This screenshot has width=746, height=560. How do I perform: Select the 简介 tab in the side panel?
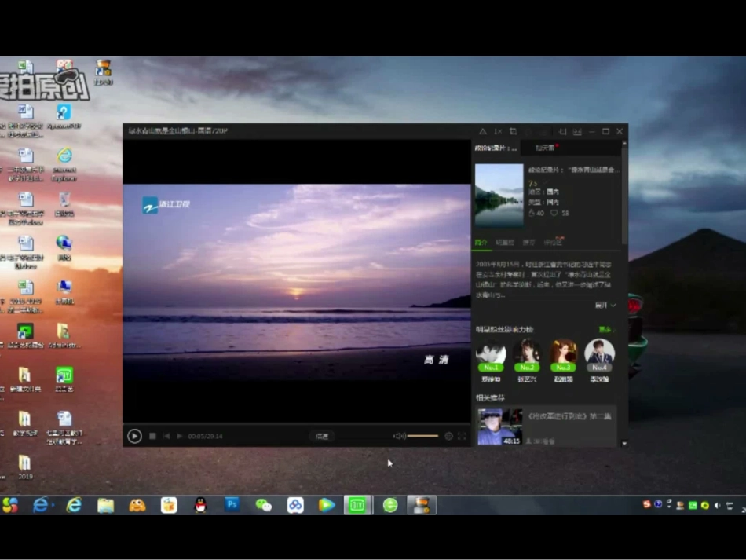coord(481,243)
